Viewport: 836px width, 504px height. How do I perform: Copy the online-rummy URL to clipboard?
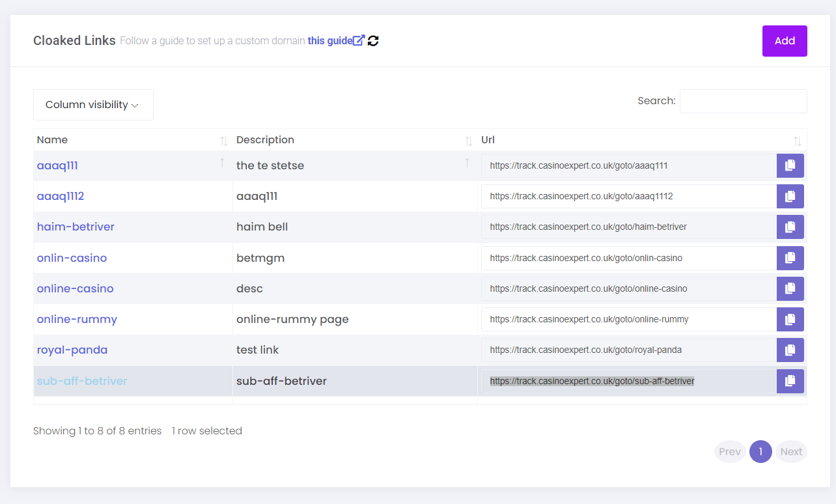tap(790, 319)
